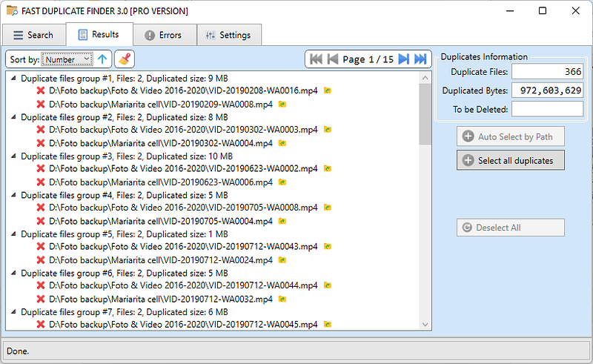Open folder icon for VID-20190712-WA0024.mp4
Screen dimensions: 593x364
[282, 260]
